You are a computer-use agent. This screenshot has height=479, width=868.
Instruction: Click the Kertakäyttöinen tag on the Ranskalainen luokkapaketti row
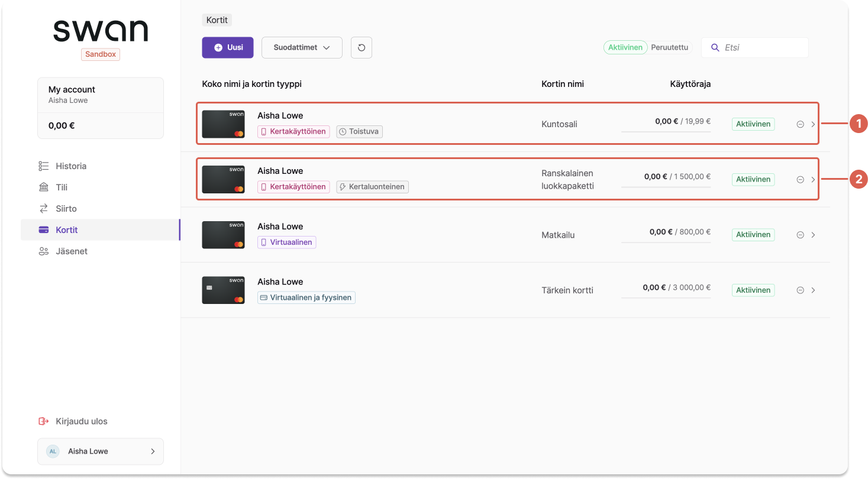(293, 187)
